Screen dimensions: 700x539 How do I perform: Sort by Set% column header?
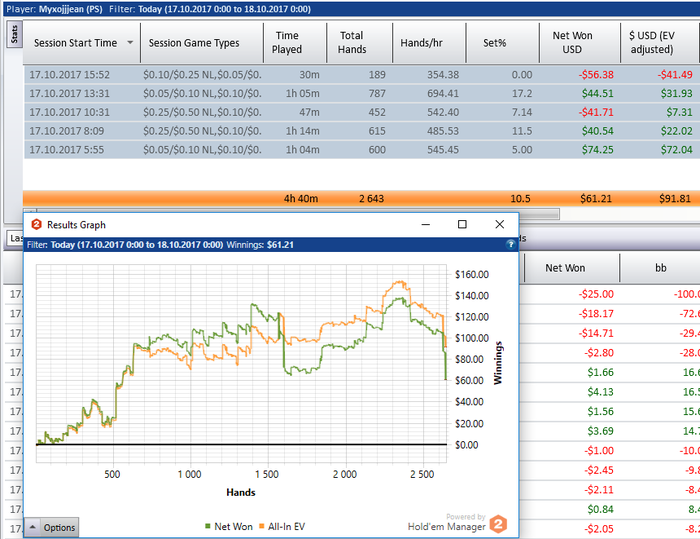point(503,43)
